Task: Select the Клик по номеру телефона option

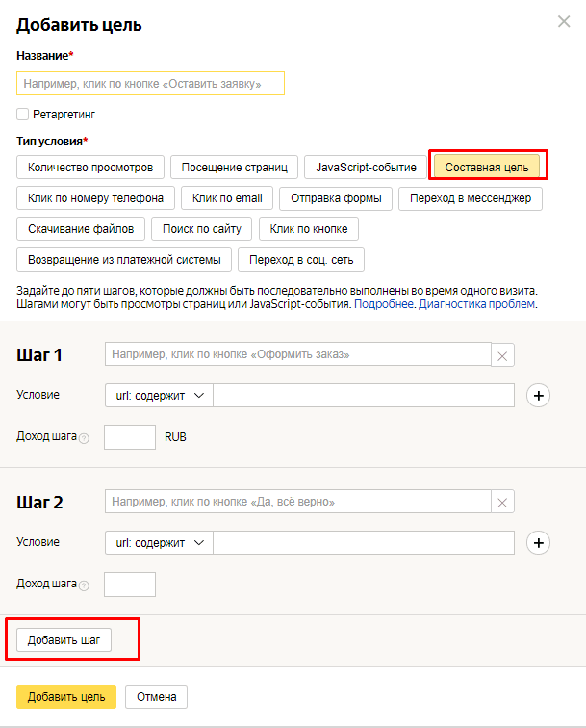Action: (x=95, y=198)
